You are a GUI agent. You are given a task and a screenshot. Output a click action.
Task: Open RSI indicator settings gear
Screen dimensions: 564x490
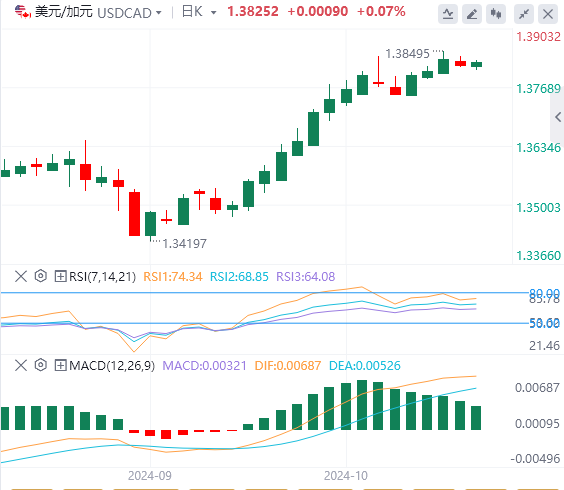click(41, 276)
